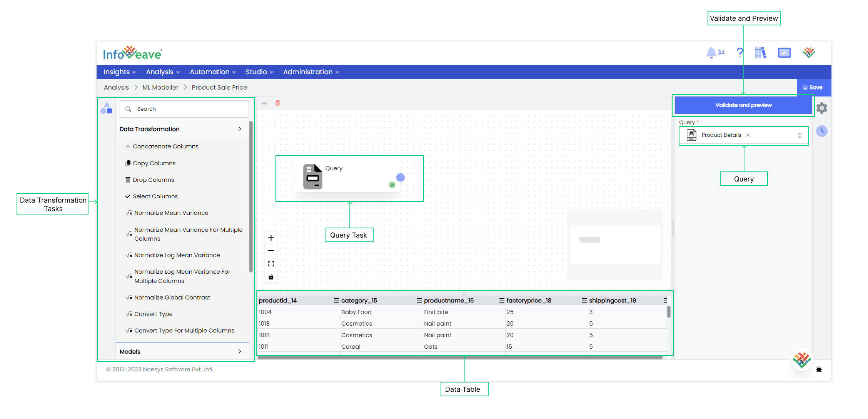Go to Analysis breadcrumb
This screenshot has height=419, width=868.
[116, 88]
